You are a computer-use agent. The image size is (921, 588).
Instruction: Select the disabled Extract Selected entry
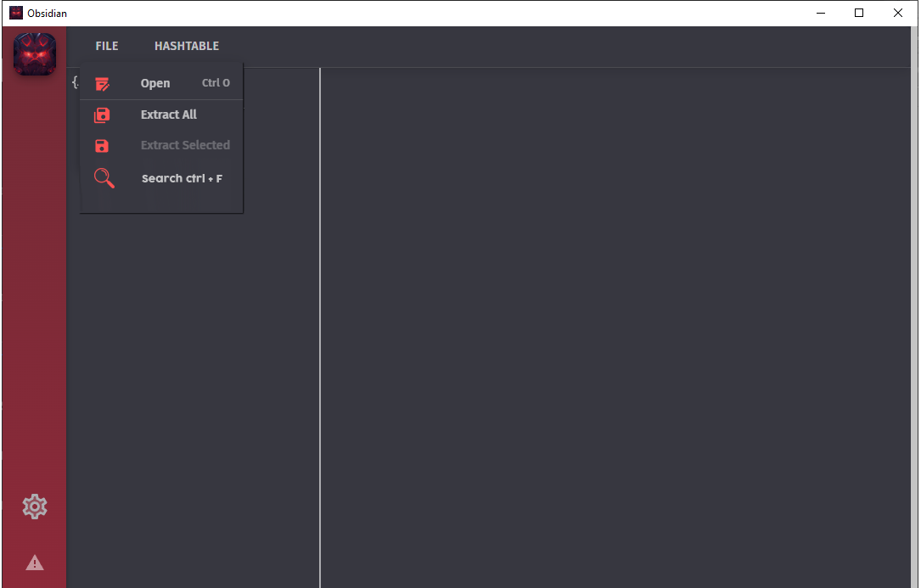pos(185,145)
